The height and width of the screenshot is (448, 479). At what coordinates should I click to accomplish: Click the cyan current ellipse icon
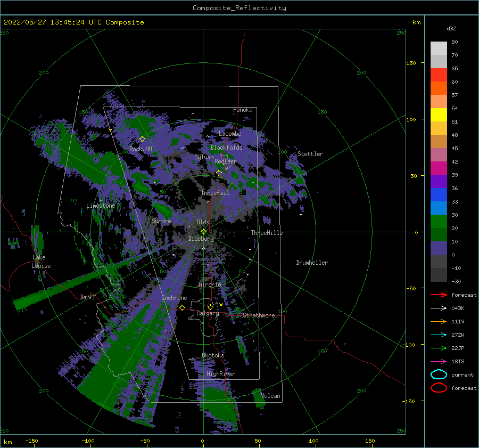pyautogui.click(x=439, y=374)
